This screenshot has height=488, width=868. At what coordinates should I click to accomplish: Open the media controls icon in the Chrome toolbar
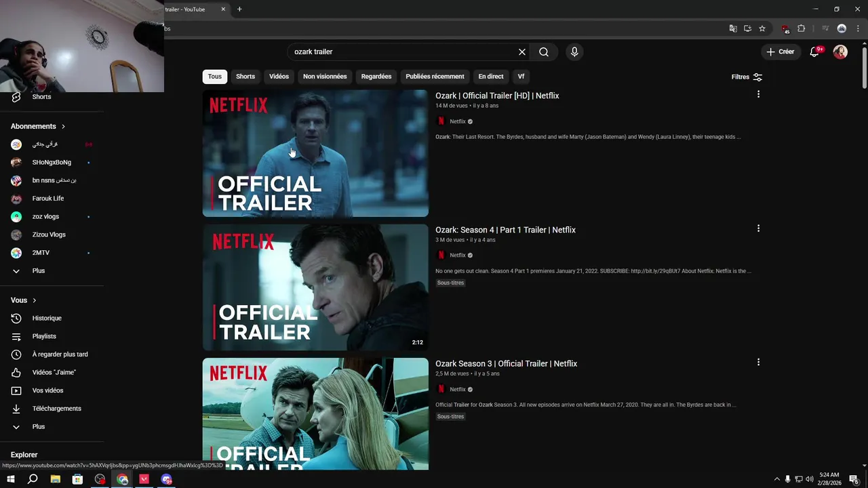pos(825,28)
